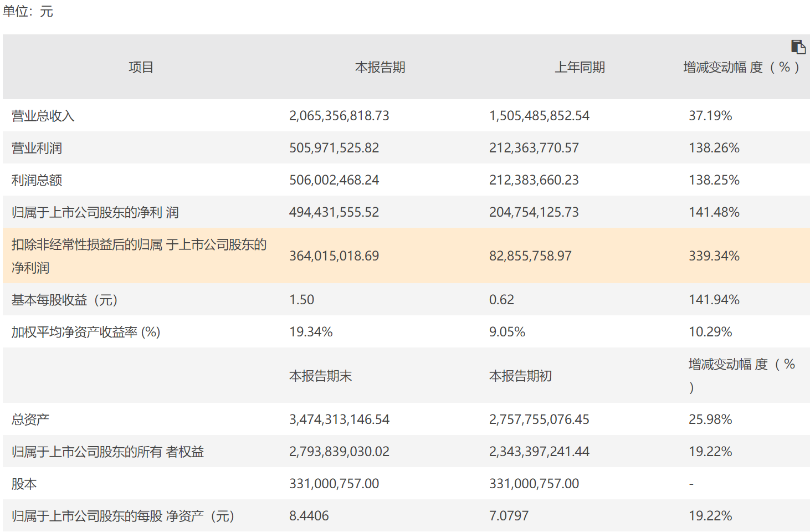Select the 本报告期末 subheader

point(320,376)
